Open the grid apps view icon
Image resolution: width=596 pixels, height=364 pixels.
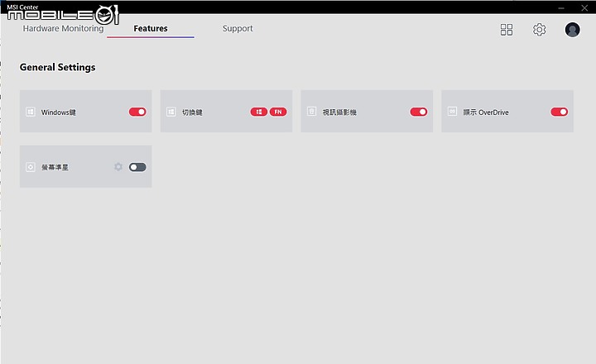pyautogui.click(x=507, y=30)
